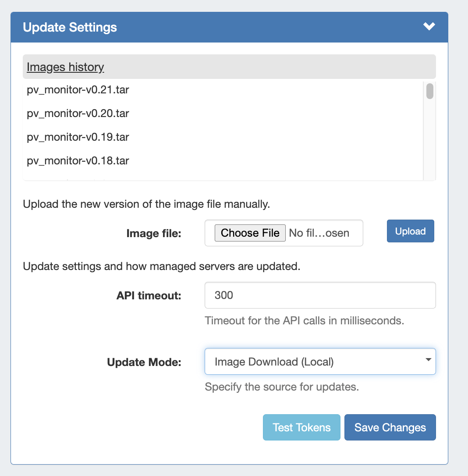Image resolution: width=468 pixels, height=476 pixels.
Task: Open the Images history link
Action: pos(65,67)
